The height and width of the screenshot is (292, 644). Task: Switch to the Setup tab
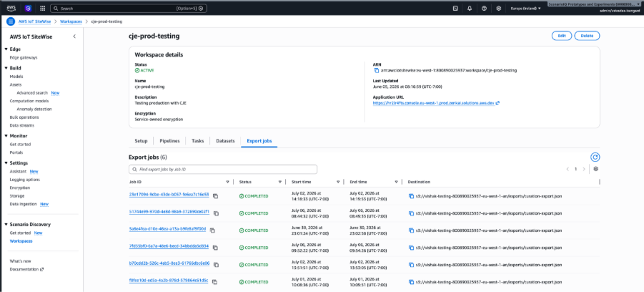click(x=142, y=141)
